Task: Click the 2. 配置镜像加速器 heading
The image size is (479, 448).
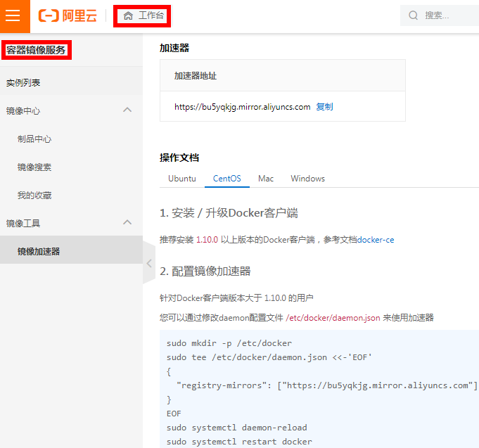Action: (x=205, y=271)
